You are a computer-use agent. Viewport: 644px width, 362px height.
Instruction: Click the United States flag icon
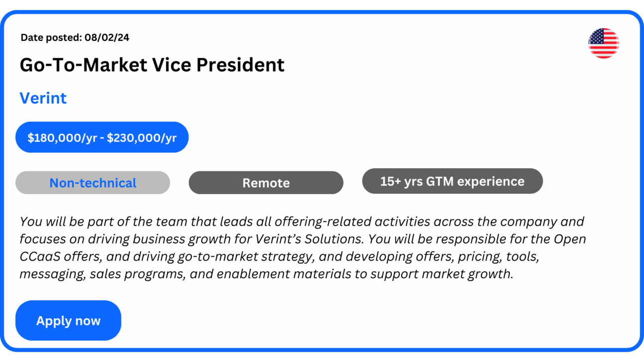pyautogui.click(x=603, y=43)
